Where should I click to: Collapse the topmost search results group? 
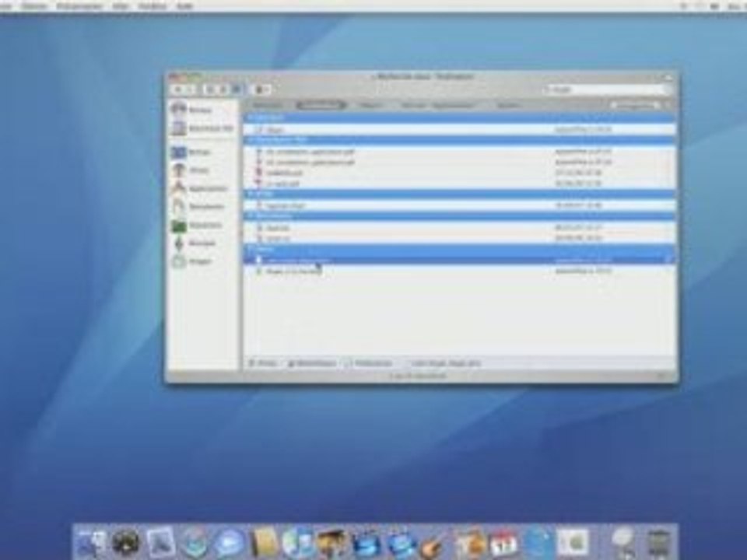click(459, 117)
